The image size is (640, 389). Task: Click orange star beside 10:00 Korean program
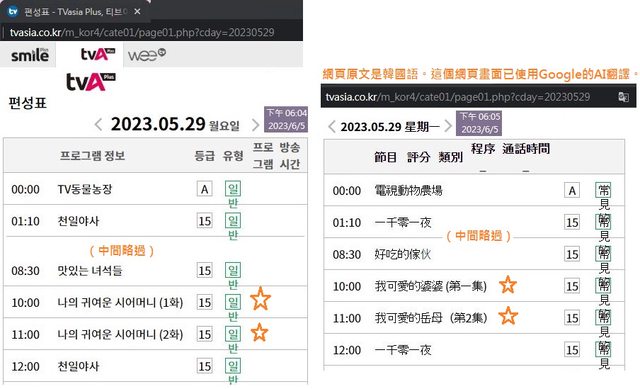pyautogui.click(x=260, y=299)
